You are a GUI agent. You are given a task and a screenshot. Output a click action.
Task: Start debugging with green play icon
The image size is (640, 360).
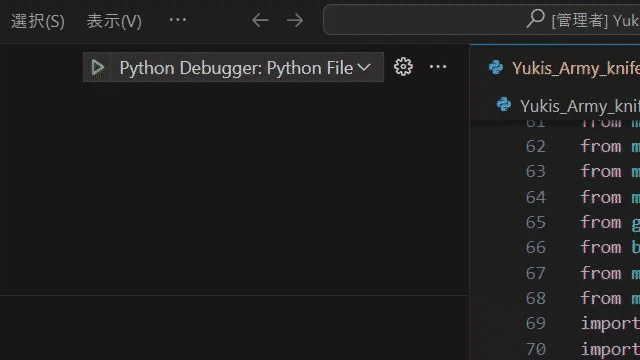tap(97, 67)
